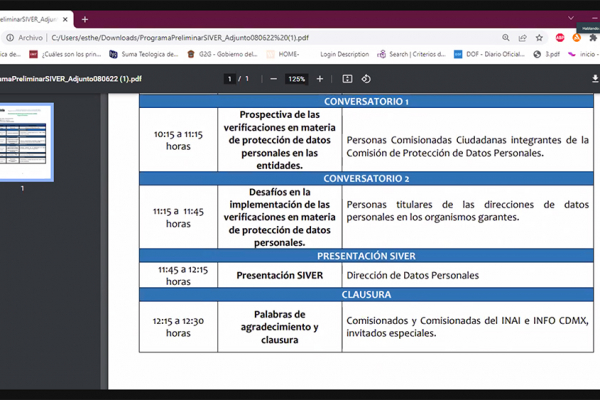Select the page 1 thumbnail
This screenshot has height=400, width=600.
pos(26,142)
